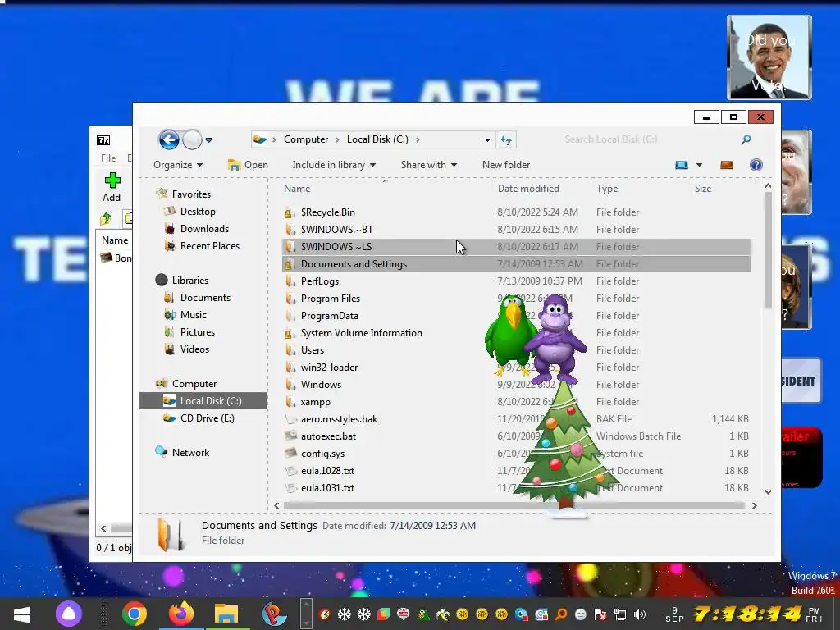Open File Explorer from the taskbar
Screen dimensions: 840x630
click(226, 614)
